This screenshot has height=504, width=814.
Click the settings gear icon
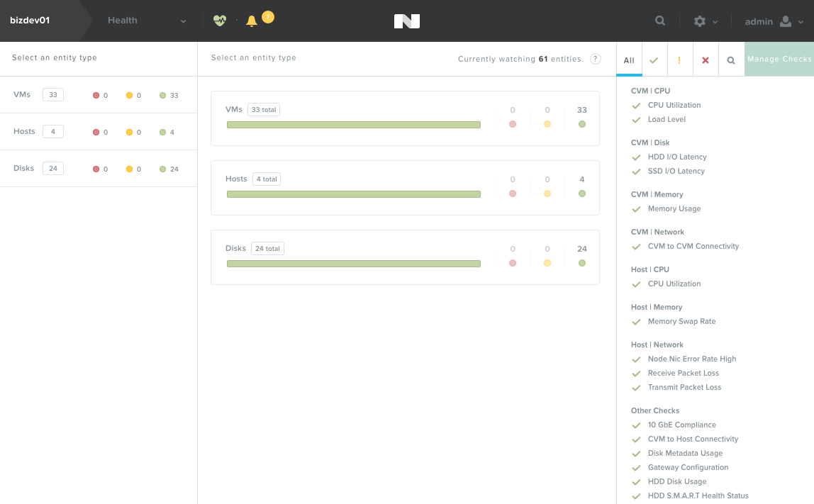click(700, 21)
